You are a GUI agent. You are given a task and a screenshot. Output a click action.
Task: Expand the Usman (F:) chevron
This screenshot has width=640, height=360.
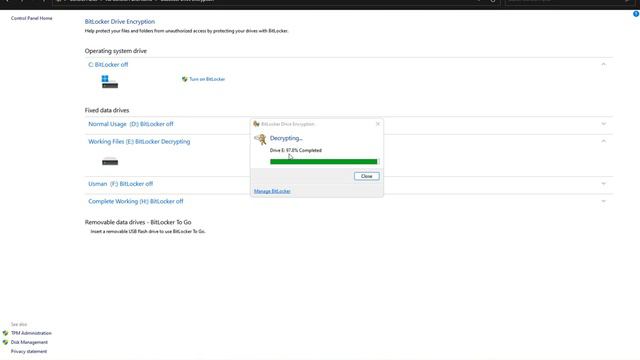(603, 184)
